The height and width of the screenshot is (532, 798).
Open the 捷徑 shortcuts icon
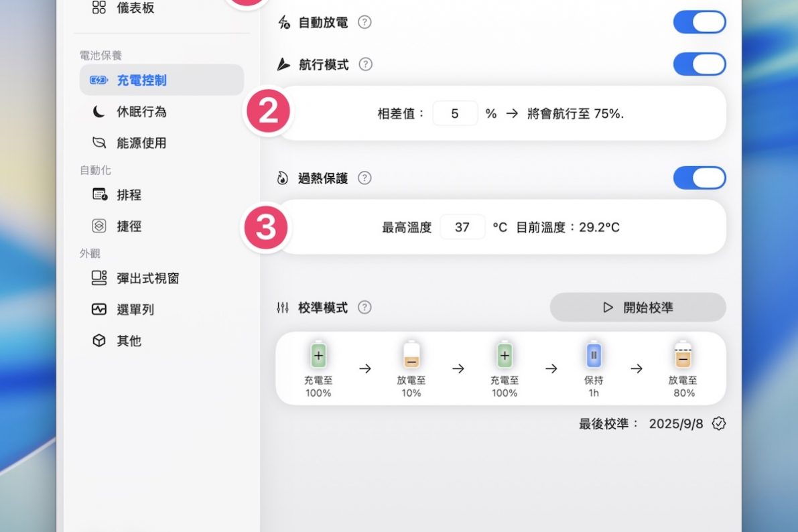pyautogui.click(x=99, y=226)
